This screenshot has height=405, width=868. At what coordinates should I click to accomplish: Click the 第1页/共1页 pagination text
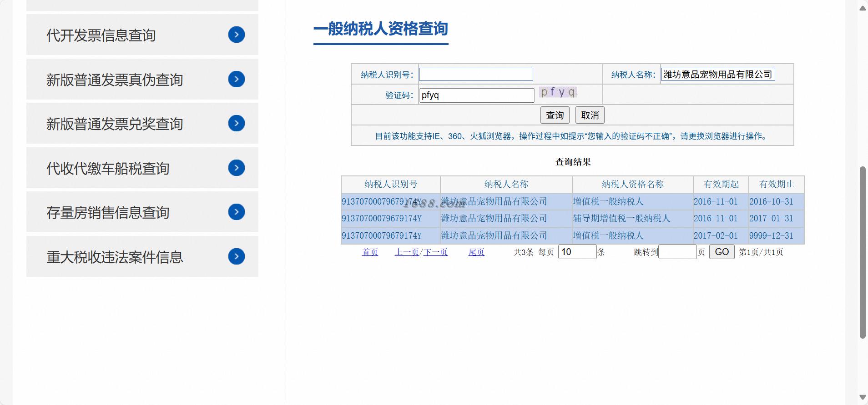[761, 252]
